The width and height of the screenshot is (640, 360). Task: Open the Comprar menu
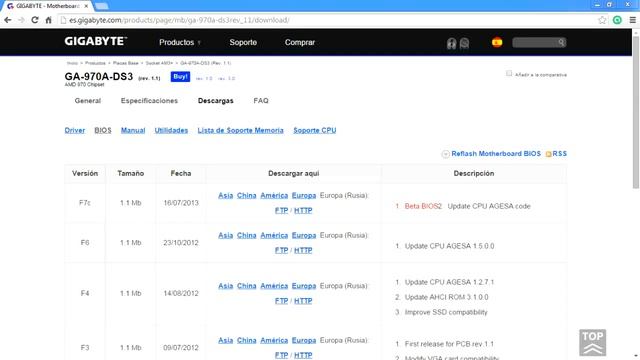pos(300,42)
